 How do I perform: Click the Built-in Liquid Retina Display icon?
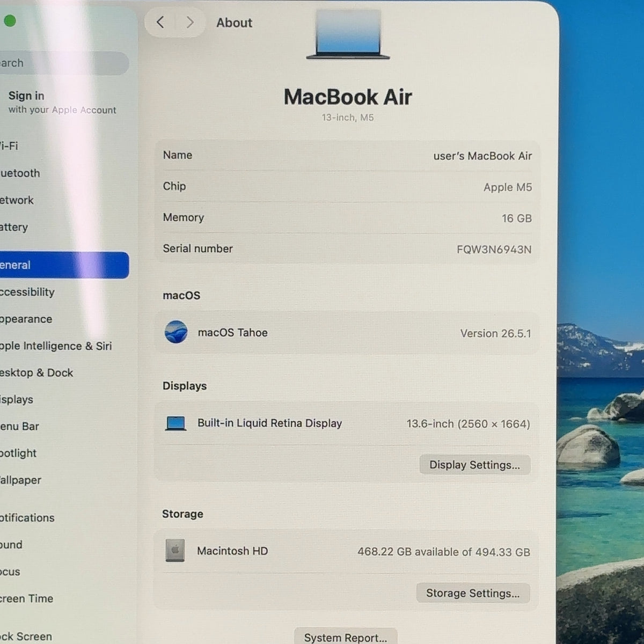point(175,423)
